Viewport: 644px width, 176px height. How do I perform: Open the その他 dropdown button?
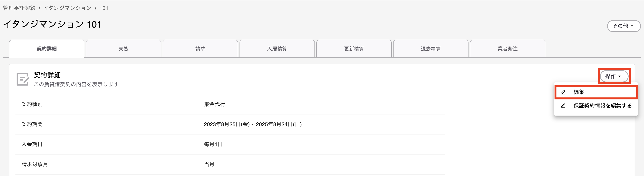(624, 26)
